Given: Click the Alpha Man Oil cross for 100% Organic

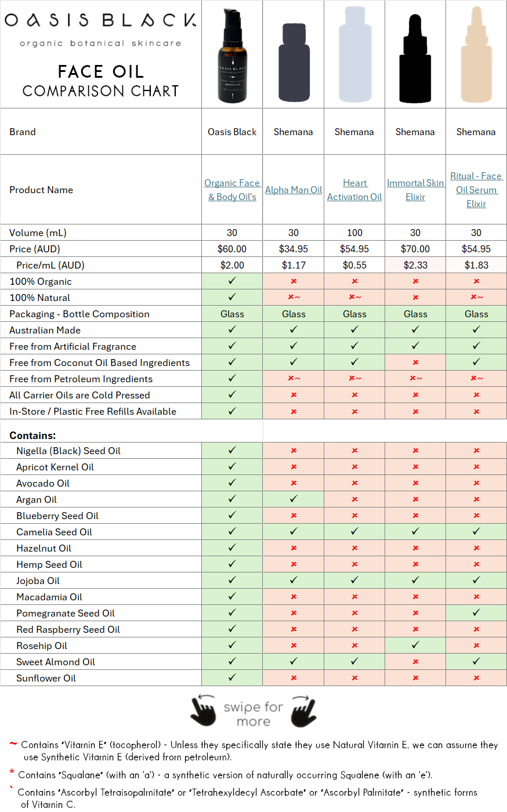Looking at the screenshot, I should pos(294,281).
